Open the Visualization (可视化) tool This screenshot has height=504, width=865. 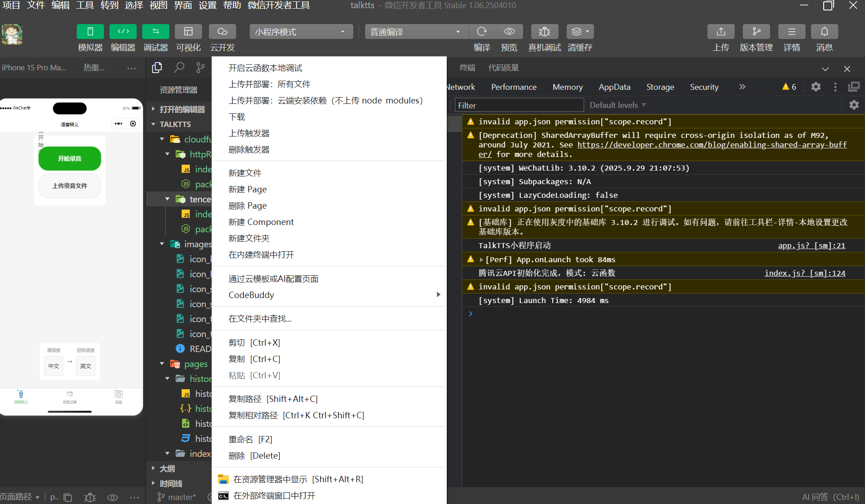tap(188, 32)
